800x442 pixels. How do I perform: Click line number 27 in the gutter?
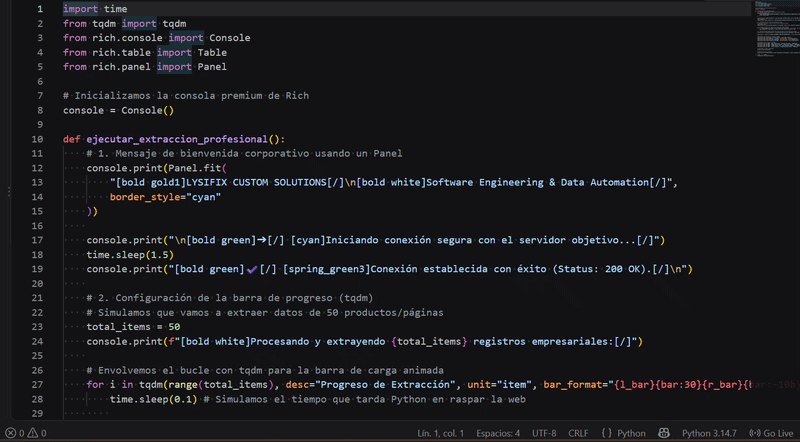[x=37, y=385]
